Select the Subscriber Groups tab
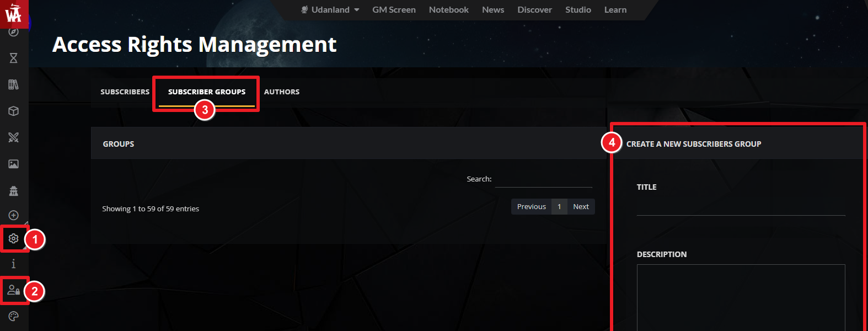The width and height of the screenshot is (868, 331). (207, 92)
